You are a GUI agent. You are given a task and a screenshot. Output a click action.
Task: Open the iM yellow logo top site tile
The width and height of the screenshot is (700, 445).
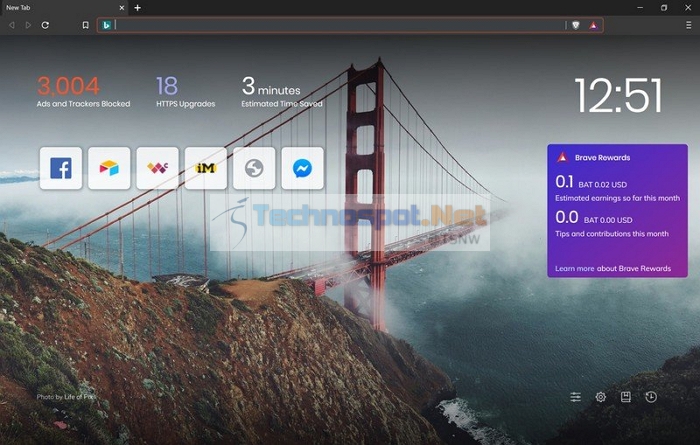tap(206, 168)
